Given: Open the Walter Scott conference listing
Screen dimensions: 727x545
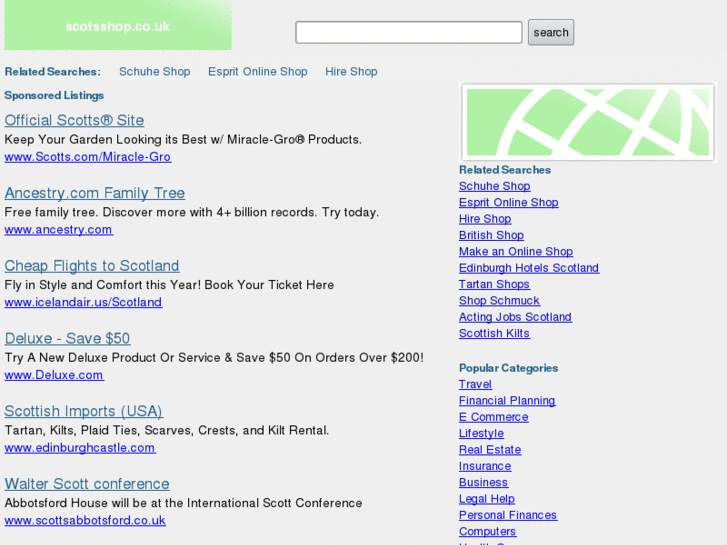Looking at the screenshot, I should click(87, 484).
